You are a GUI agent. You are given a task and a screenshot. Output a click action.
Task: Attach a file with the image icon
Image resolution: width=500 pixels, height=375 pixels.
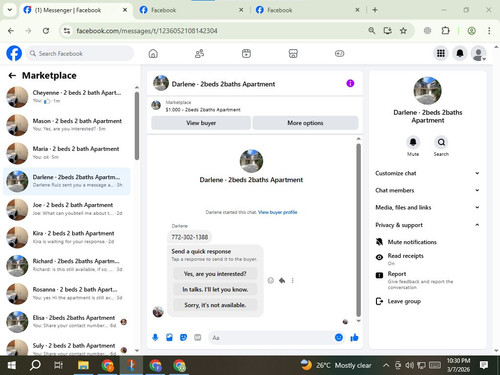[x=169, y=338]
